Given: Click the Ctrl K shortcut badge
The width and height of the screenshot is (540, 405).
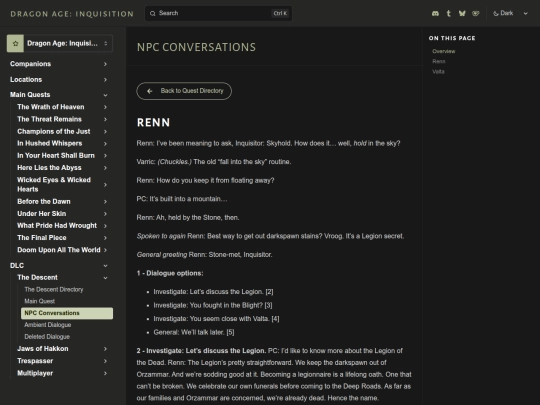Looking at the screenshot, I should point(280,13).
